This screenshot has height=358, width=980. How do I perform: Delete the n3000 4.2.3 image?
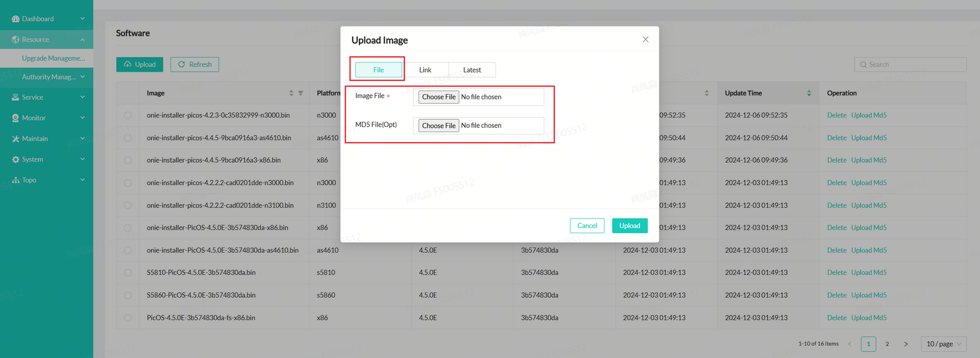click(837, 115)
